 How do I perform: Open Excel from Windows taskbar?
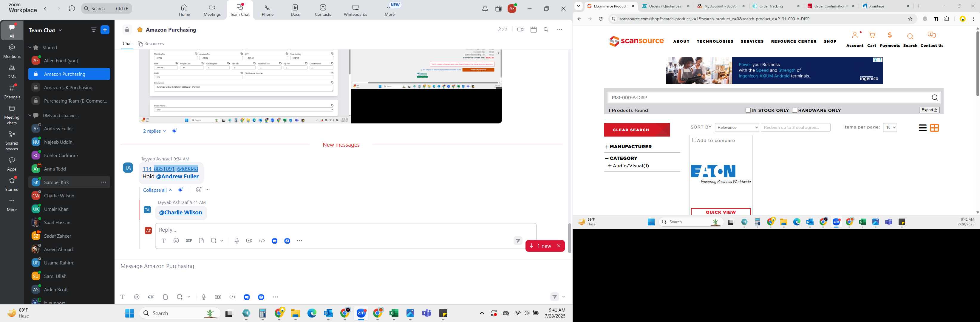[x=394, y=313]
